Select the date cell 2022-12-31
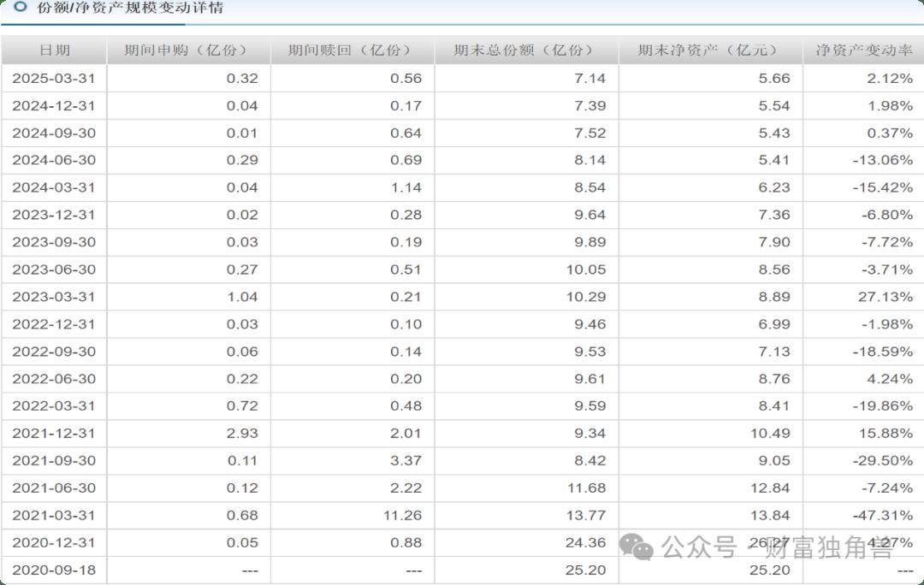The width and height of the screenshot is (924, 585). pyautogui.click(x=54, y=324)
